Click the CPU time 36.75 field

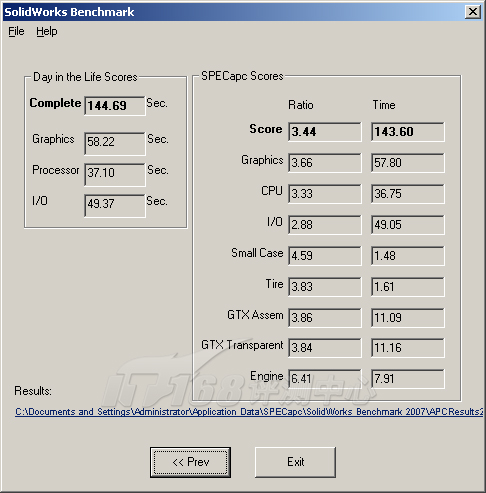tap(408, 194)
